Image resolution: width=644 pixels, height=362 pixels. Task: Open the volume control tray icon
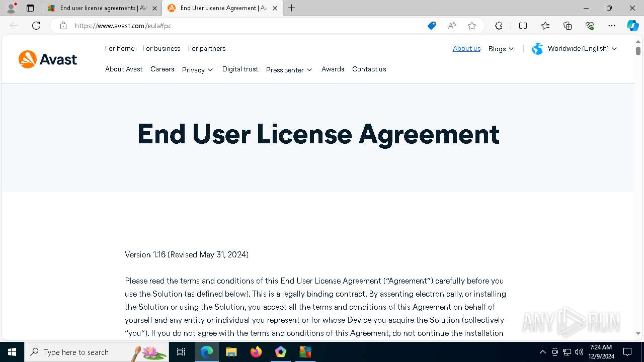point(579,352)
